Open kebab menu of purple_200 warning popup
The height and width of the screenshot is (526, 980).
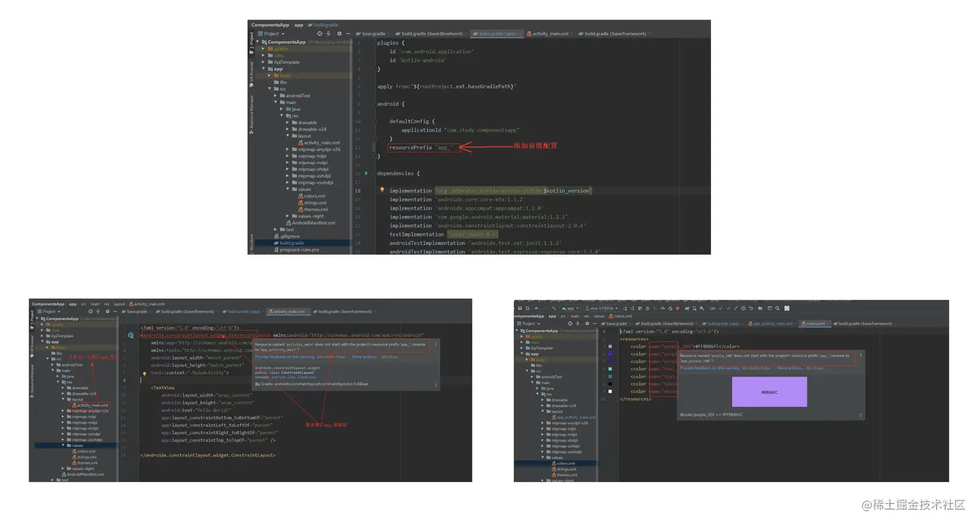coord(861,355)
